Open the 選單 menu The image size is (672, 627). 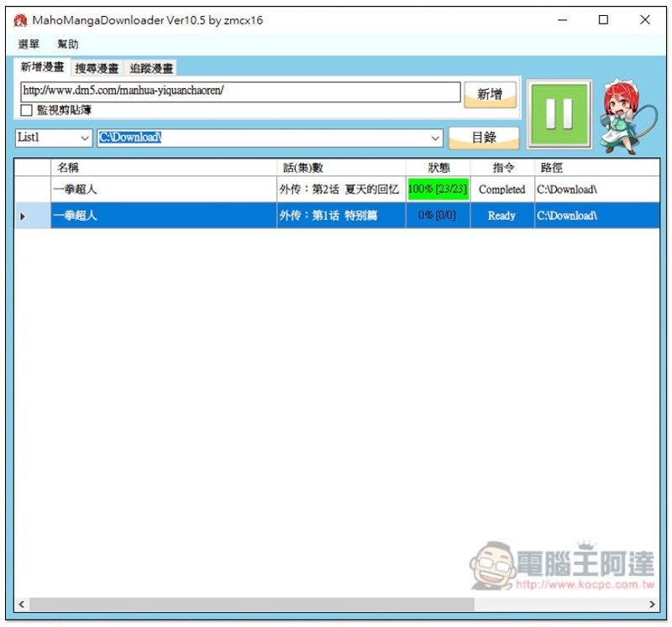29,44
